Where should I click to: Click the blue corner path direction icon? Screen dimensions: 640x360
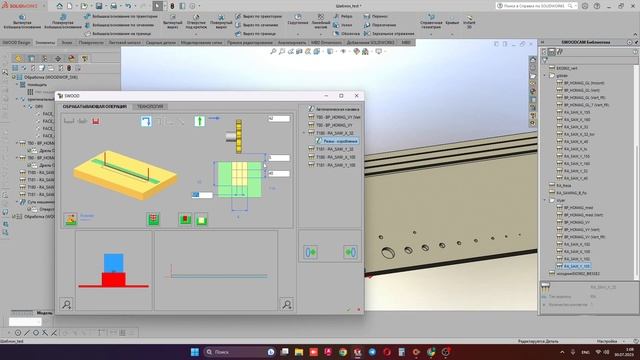(x=146, y=121)
